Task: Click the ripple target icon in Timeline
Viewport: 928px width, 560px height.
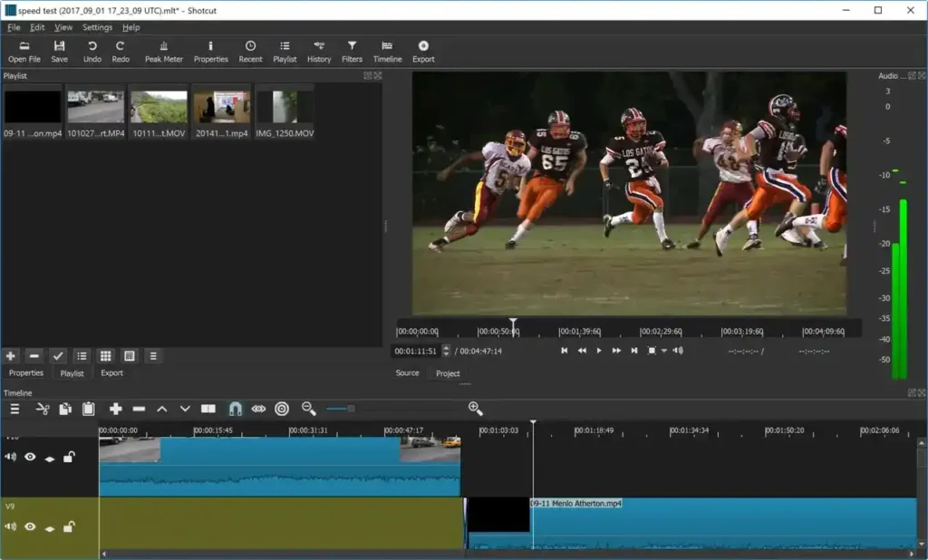Action: tap(282, 409)
